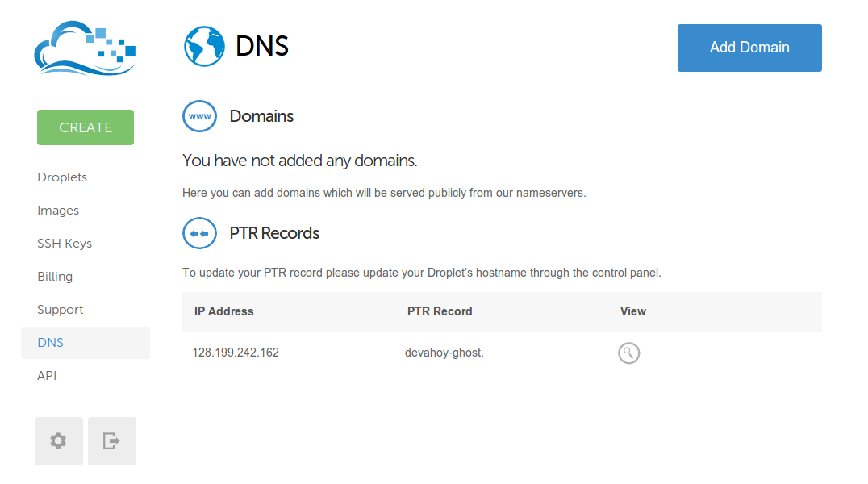Click the View column header

click(x=632, y=311)
